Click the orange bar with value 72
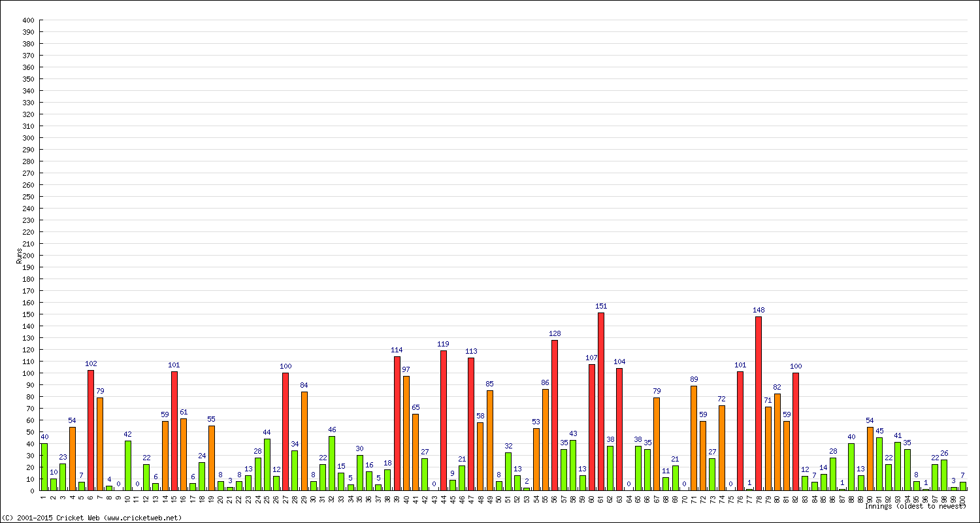 [x=722, y=448]
